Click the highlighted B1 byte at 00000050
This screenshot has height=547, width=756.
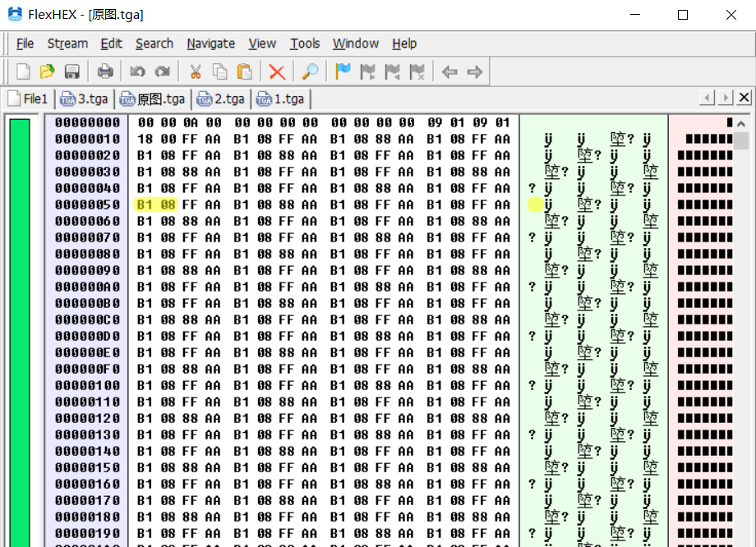pos(145,205)
